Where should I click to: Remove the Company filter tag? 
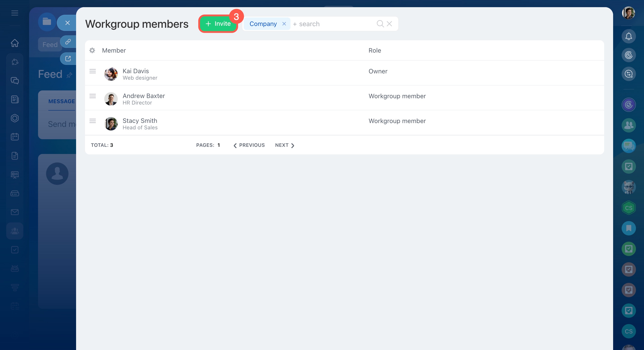click(284, 24)
